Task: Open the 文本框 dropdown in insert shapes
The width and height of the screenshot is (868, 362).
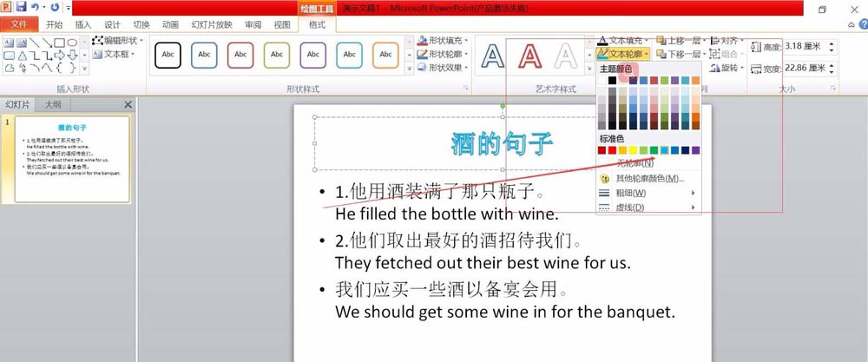Action: (114, 54)
